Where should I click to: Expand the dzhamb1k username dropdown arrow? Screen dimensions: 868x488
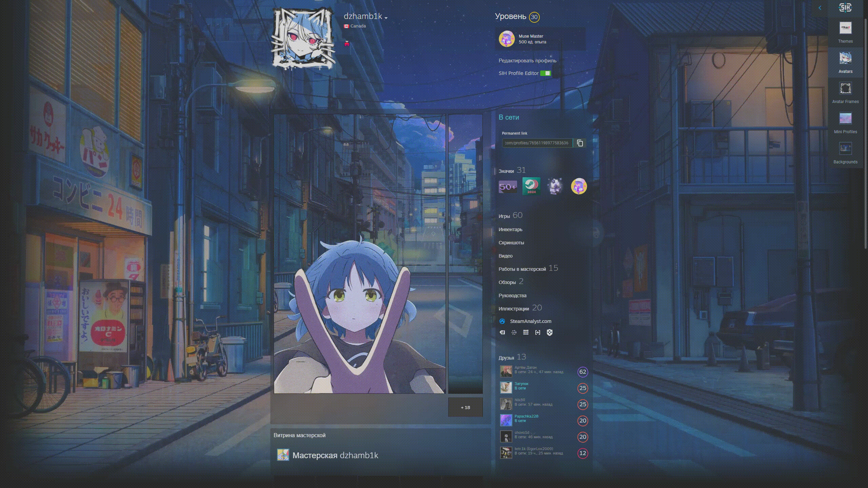pos(386,18)
